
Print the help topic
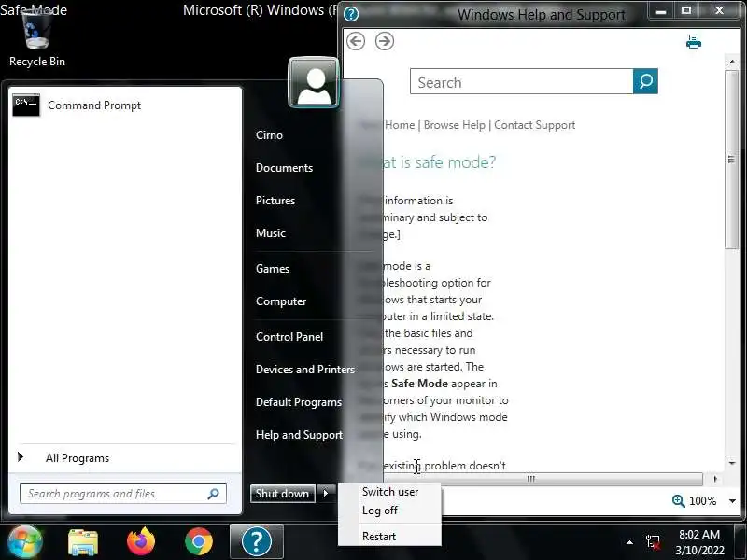tap(694, 42)
